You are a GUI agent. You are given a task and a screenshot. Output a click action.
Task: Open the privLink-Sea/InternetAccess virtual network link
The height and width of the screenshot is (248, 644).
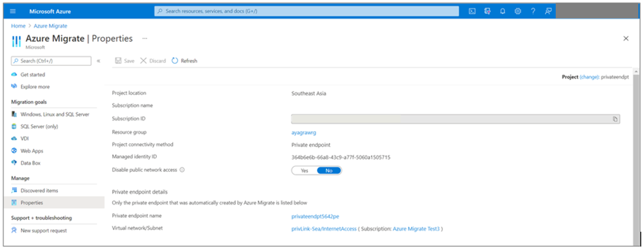tap(324, 229)
